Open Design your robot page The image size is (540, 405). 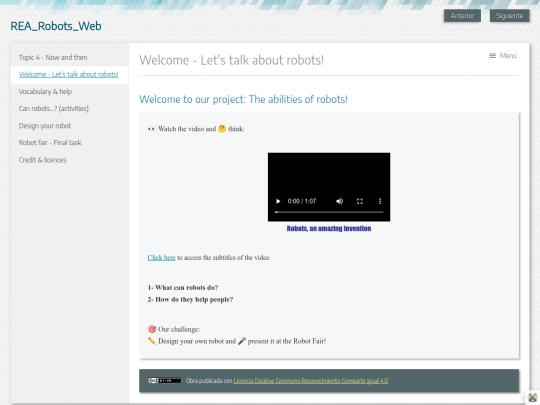45,126
